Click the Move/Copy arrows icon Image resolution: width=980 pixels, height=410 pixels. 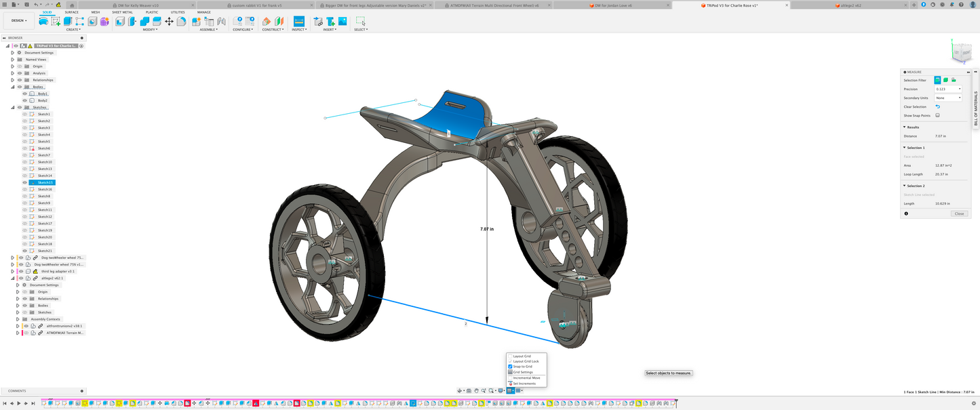click(169, 22)
